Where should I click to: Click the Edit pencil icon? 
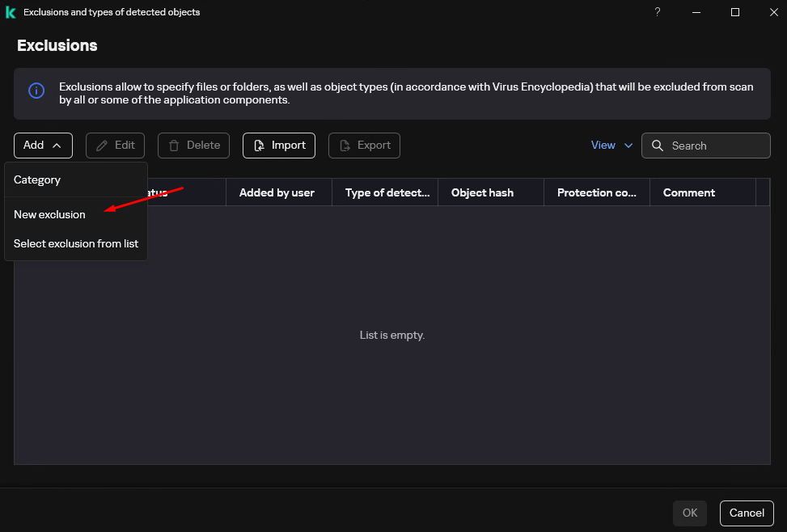click(x=102, y=146)
